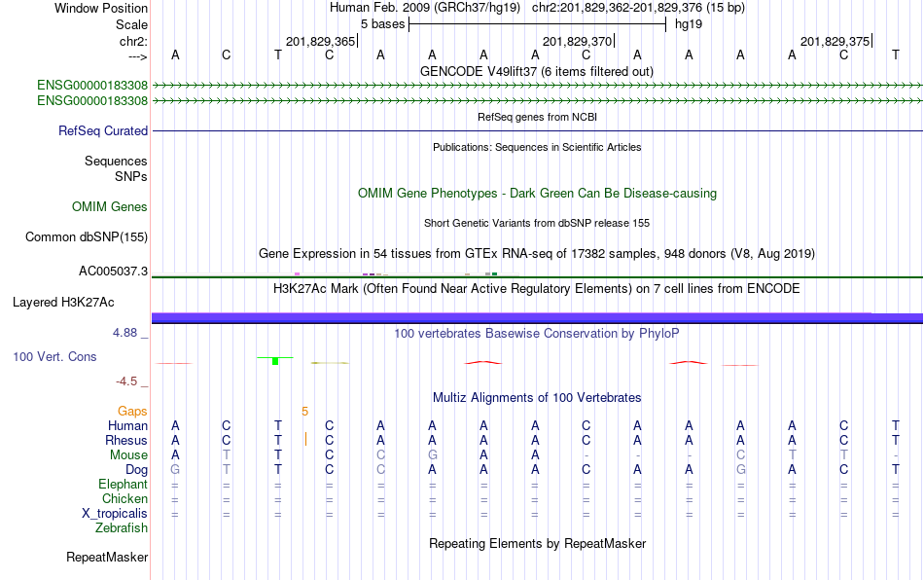This screenshot has width=924, height=580.
Task: Click the Scale track label
Action: pos(131,24)
